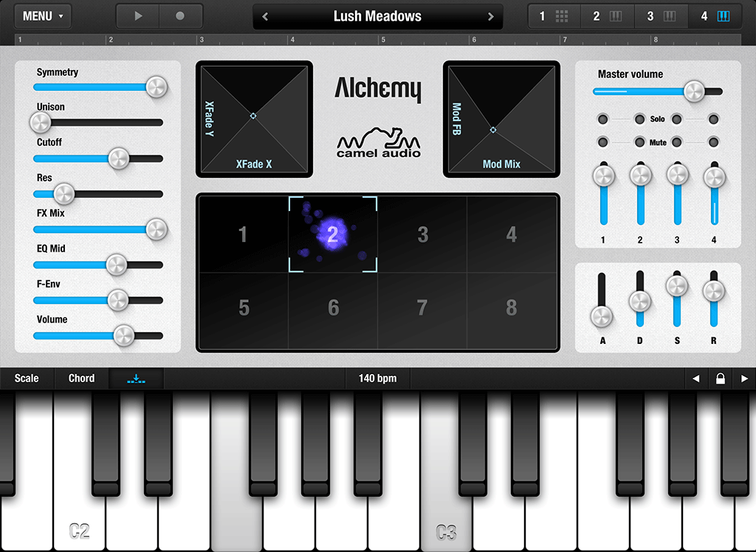Screen dimensions: 756x552
Task: Play the C3 piano key
Action: (446, 523)
